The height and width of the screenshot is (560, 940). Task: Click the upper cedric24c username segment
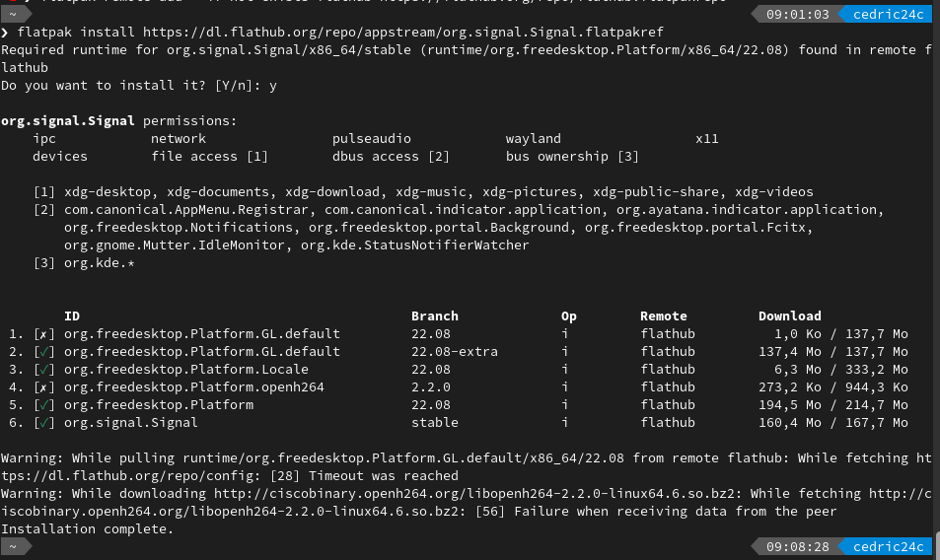tap(888, 14)
